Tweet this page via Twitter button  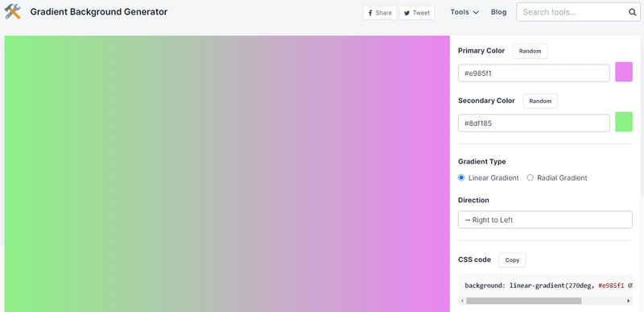click(x=417, y=13)
